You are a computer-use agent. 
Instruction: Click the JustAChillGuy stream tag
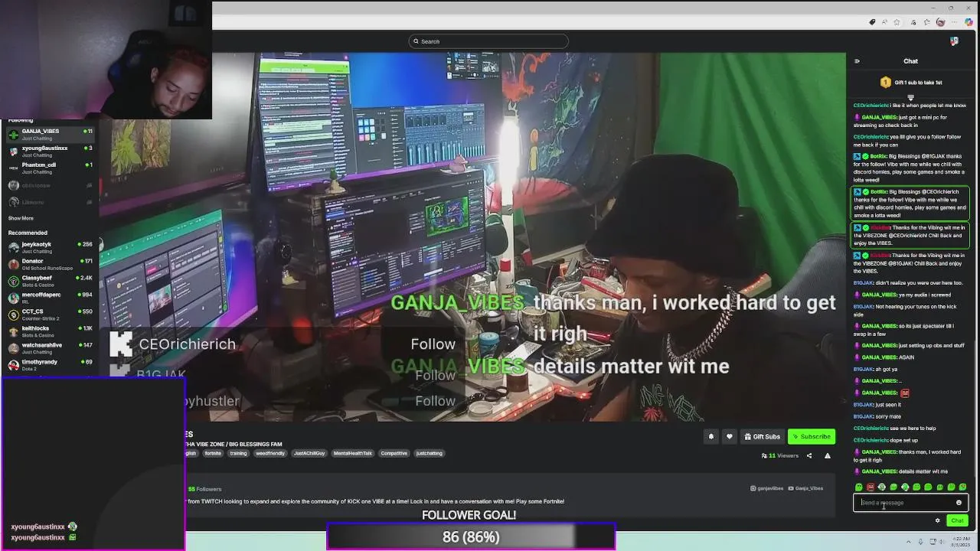click(309, 453)
